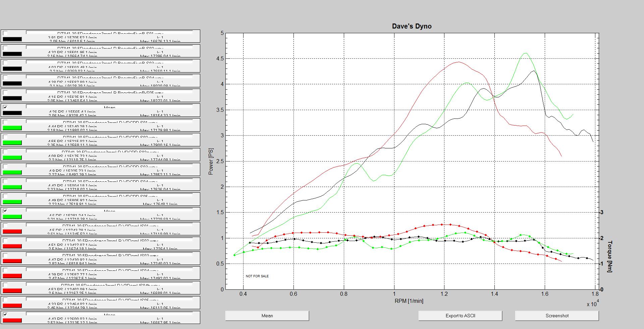Click the red Mean row color swatch
The image size is (644, 329).
(x=12, y=320)
